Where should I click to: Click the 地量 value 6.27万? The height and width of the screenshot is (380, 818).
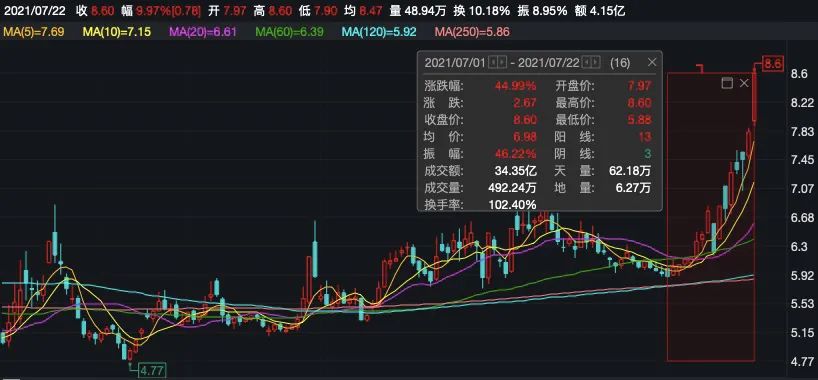pyautogui.click(x=633, y=187)
